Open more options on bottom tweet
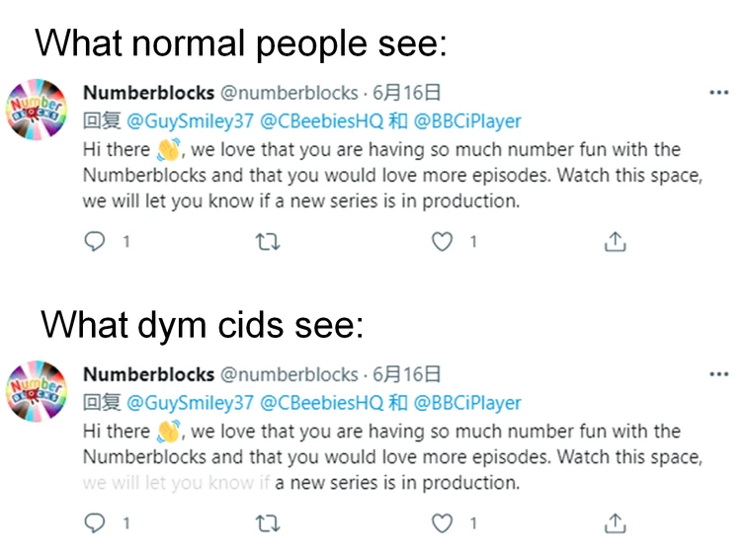The height and width of the screenshot is (560, 746). (x=718, y=374)
